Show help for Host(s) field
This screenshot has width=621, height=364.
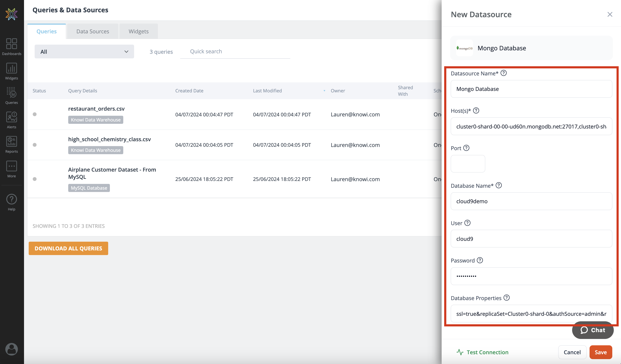point(476,111)
